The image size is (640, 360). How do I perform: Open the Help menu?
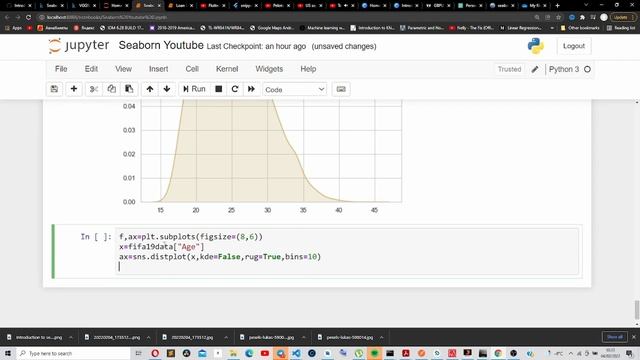point(308,69)
